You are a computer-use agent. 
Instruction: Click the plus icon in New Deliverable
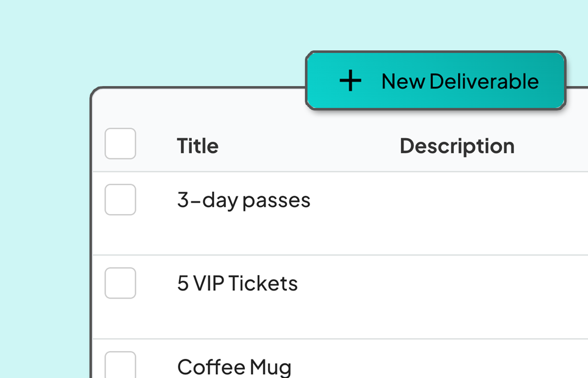click(350, 81)
